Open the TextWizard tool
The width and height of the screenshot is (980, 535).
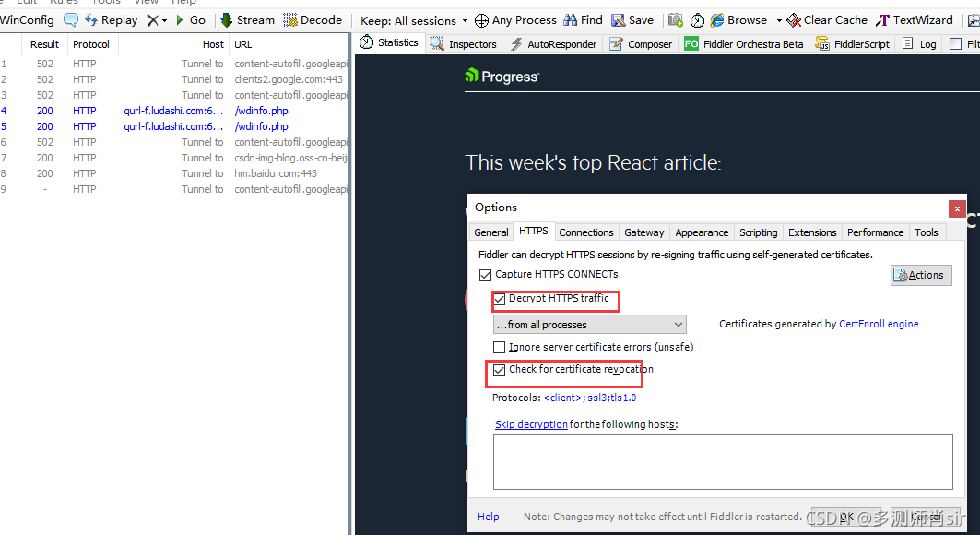click(x=914, y=20)
